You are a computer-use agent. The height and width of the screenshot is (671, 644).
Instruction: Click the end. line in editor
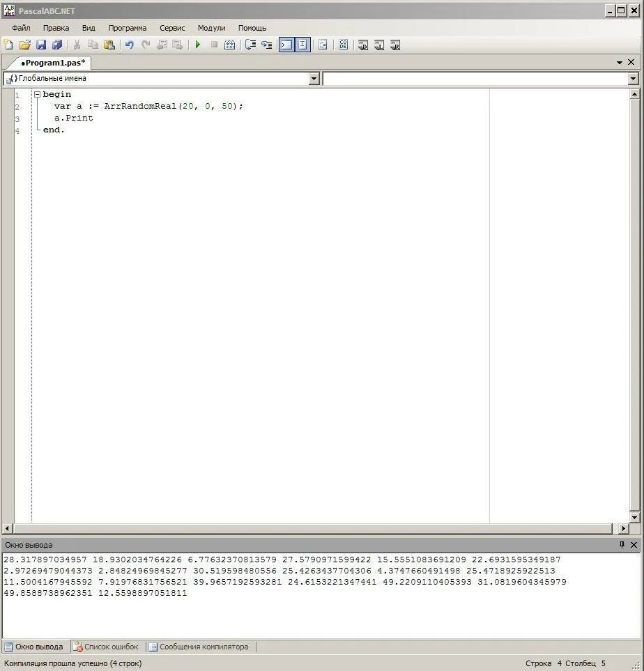[x=54, y=130]
